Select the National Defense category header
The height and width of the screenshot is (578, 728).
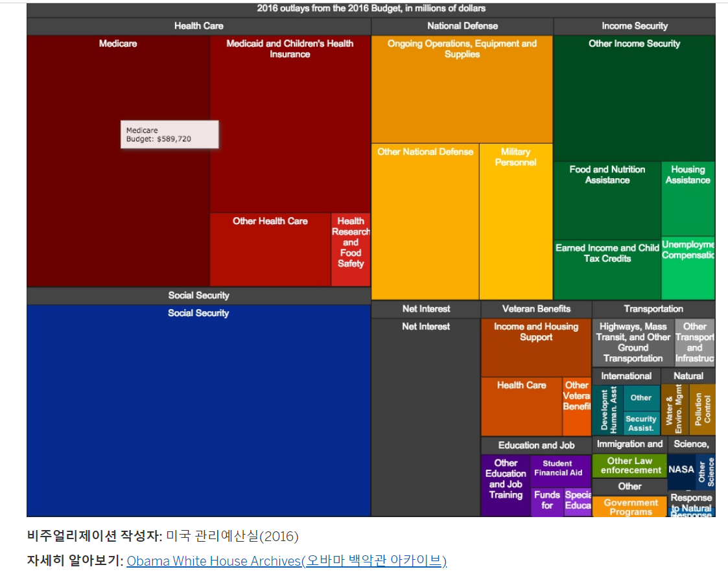point(461,26)
